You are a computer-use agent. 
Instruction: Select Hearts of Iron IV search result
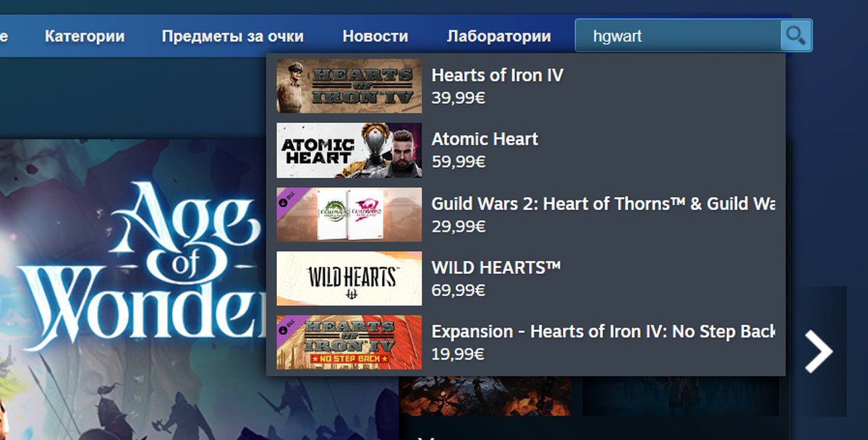tap(526, 86)
